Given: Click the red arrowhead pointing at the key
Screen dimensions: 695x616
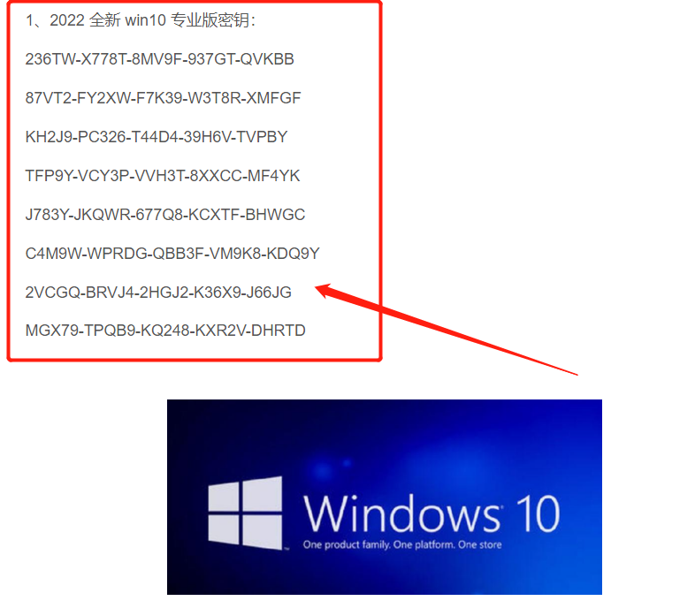Looking at the screenshot, I should (325, 290).
